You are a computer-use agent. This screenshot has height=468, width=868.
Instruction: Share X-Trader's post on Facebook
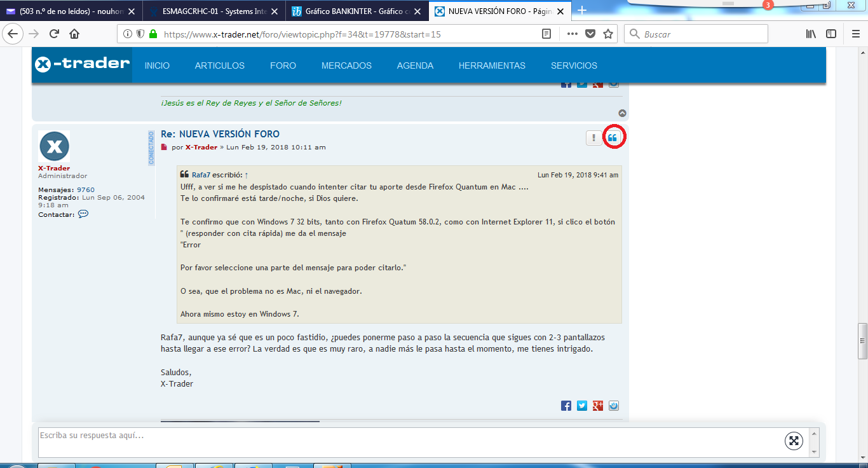tap(566, 405)
